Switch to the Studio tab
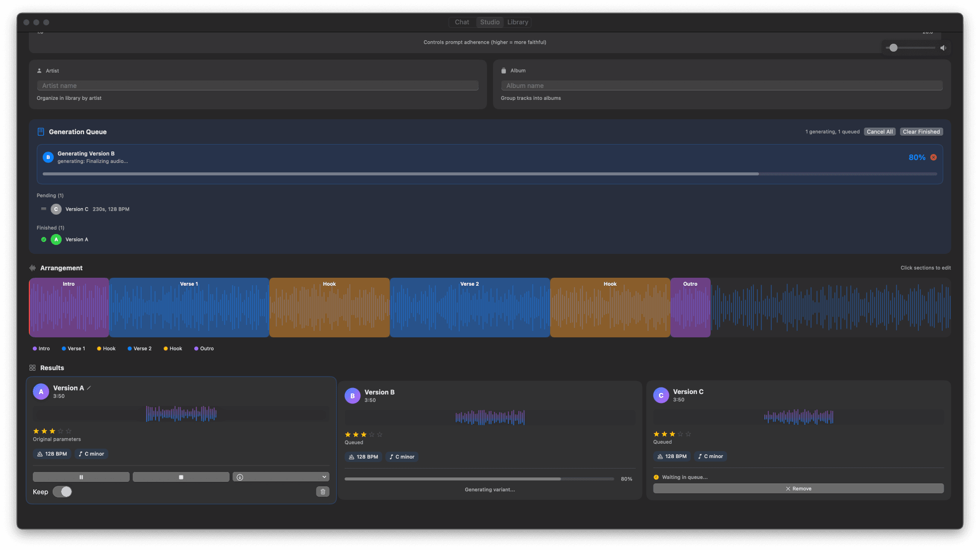 (490, 22)
